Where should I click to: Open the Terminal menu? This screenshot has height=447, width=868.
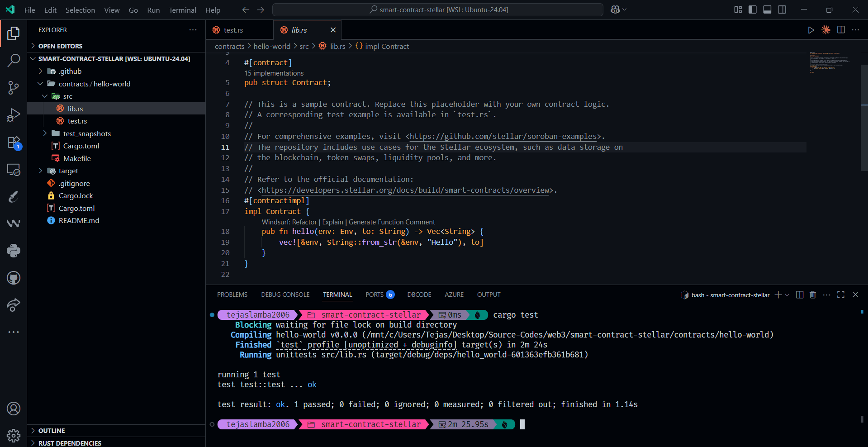(182, 10)
